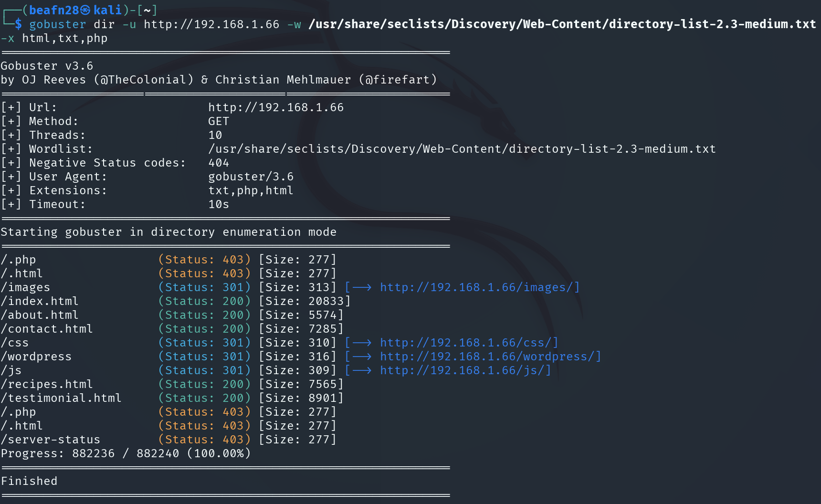The height and width of the screenshot is (504, 821).
Task: Click the '-u' flag in the command
Action: [x=129, y=24]
